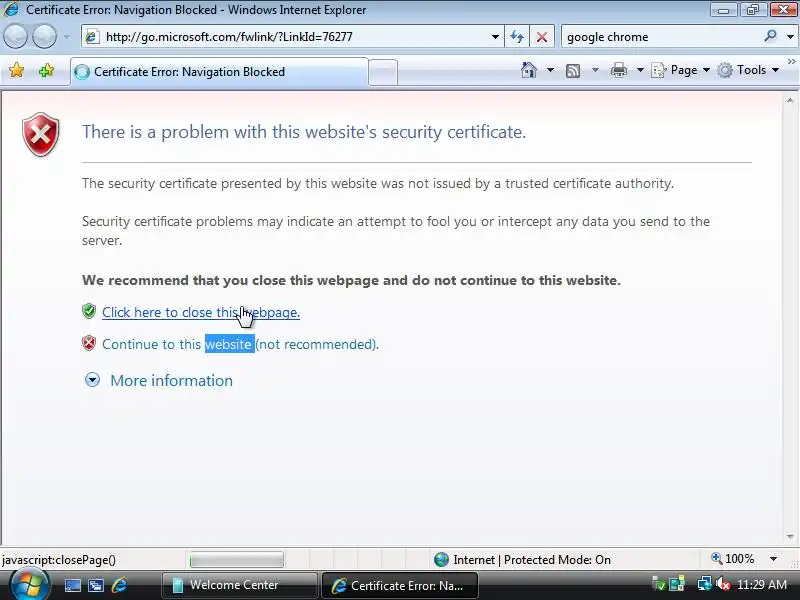Show more toolbar buttons chevron

(791, 61)
